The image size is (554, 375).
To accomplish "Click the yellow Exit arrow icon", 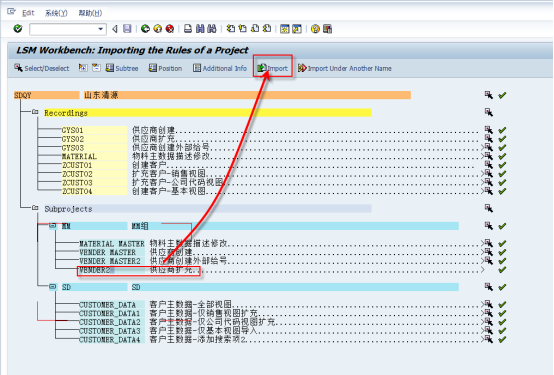I will [x=158, y=29].
